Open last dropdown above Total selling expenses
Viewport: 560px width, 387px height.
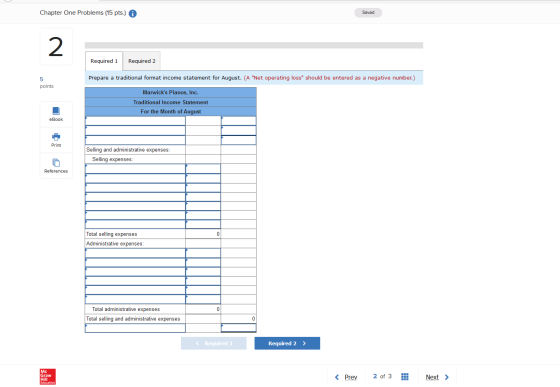tap(135, 224)
